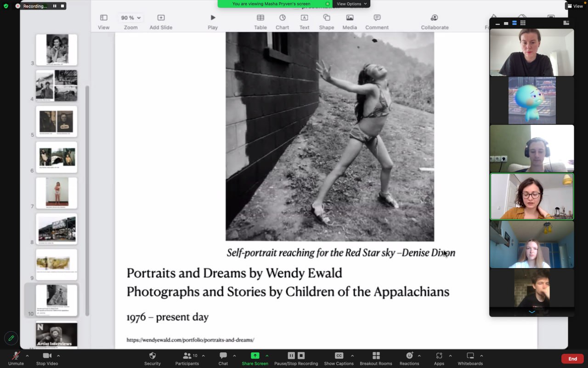
Task: Click the red End meeting button
Action: pos(572,359)
